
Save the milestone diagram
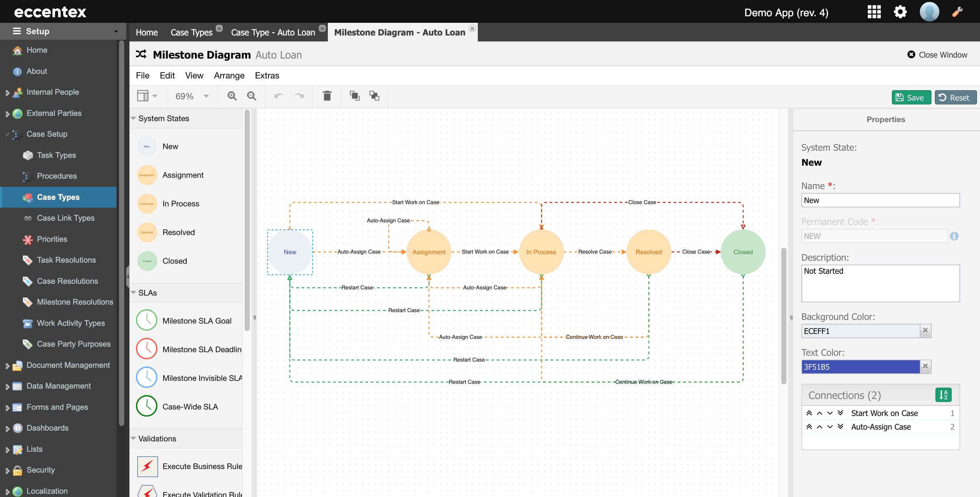(x=911, y=97)
